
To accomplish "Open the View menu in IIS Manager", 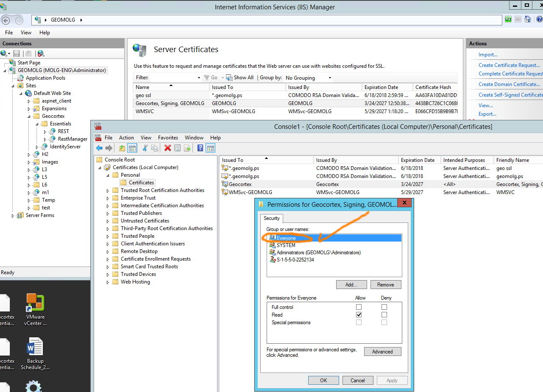I will (x=26, y=33).
